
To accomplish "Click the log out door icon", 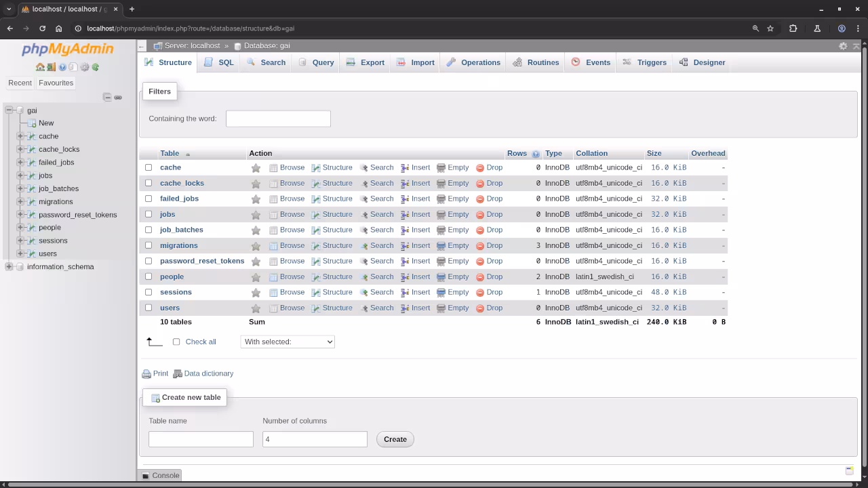I will tap(51, 67).
